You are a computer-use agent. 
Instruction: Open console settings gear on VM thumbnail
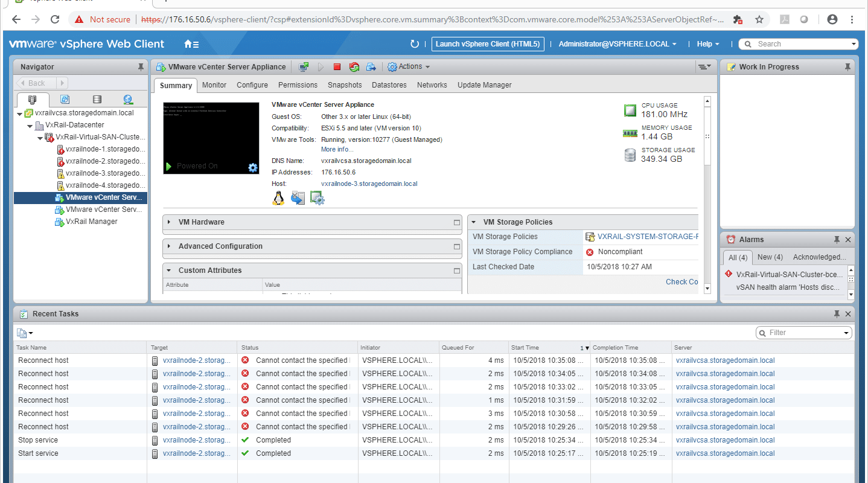(253, 167)
